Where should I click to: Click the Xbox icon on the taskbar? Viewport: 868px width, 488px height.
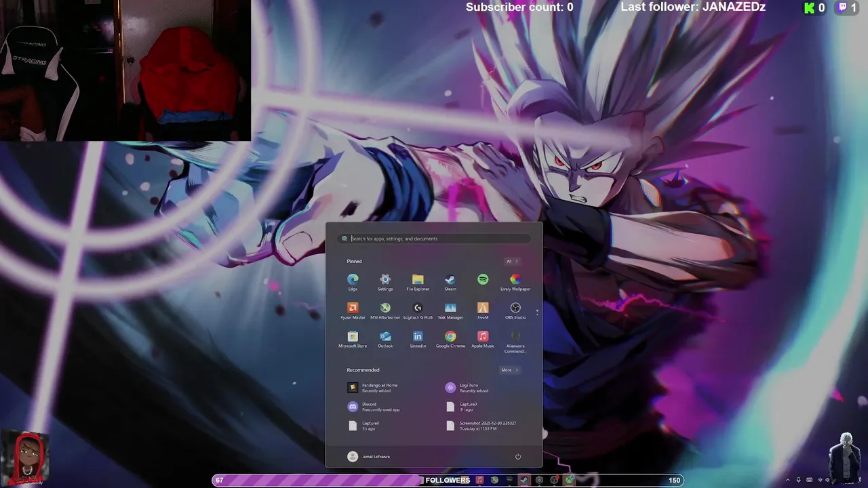569,480
